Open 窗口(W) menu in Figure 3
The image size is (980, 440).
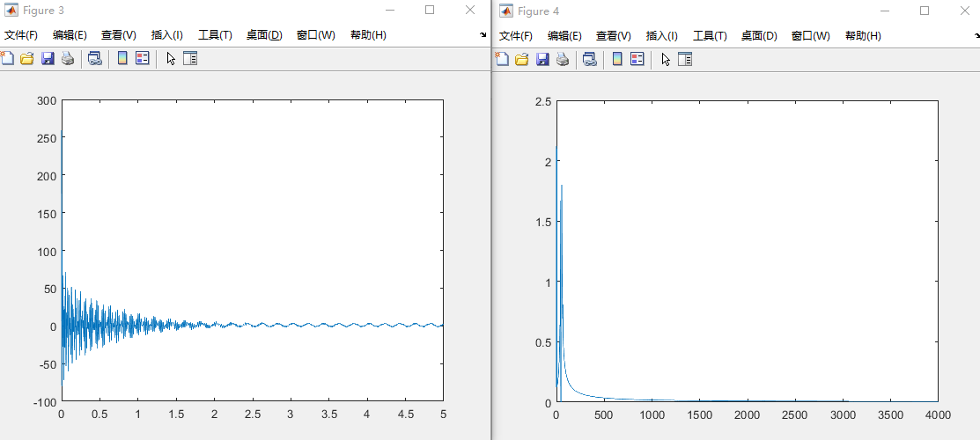(315, 35)
